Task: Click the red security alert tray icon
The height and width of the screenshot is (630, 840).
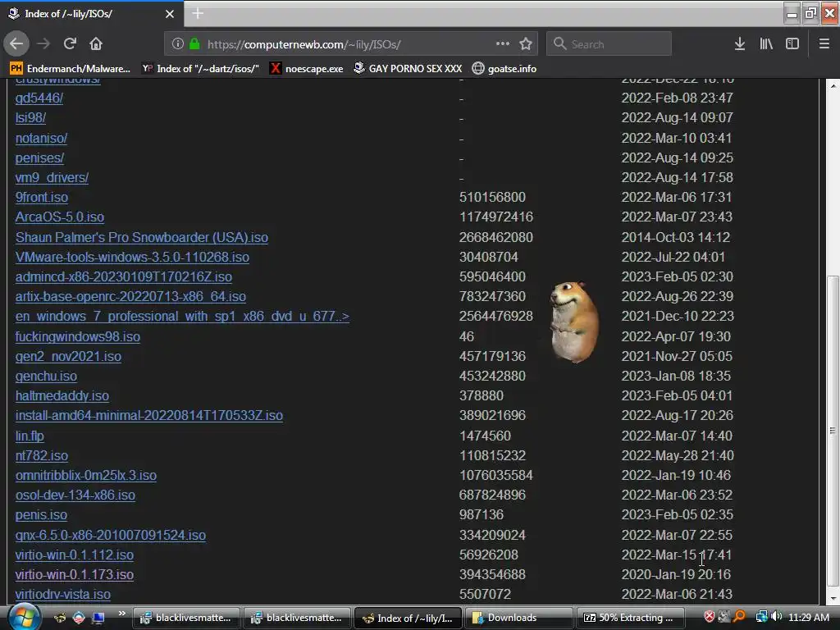Action: [x=710, y=617]
